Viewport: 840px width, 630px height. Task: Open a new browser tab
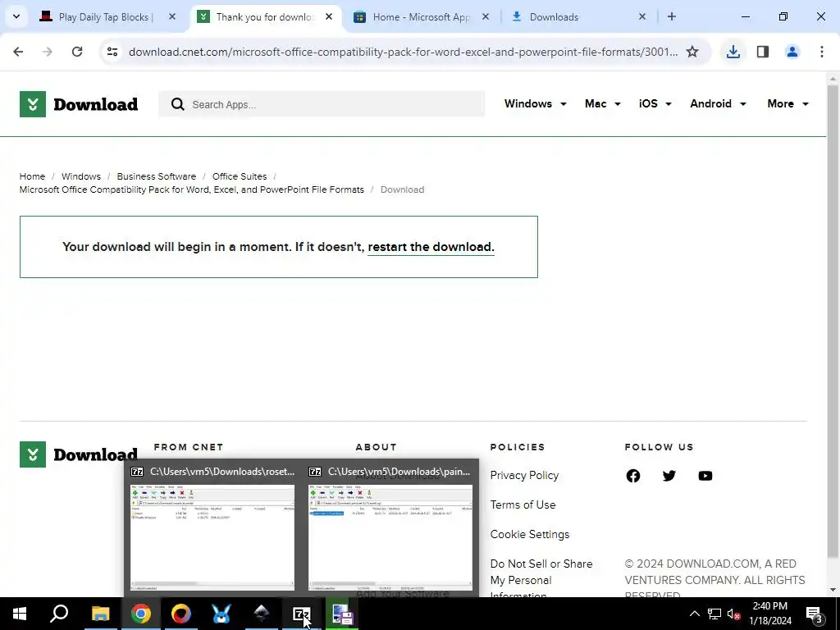[x=671, y=16]
